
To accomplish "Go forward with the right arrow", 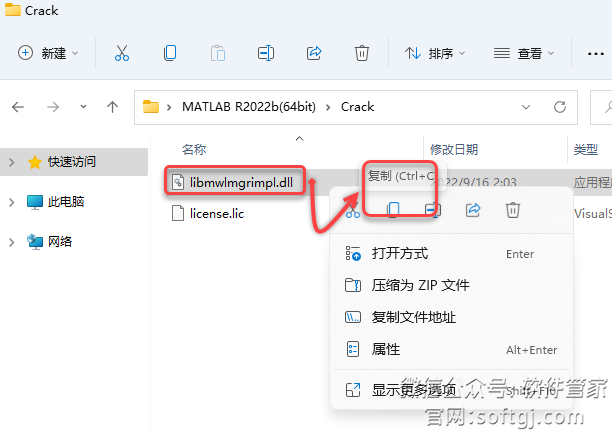I will click(x=53, y=107).
